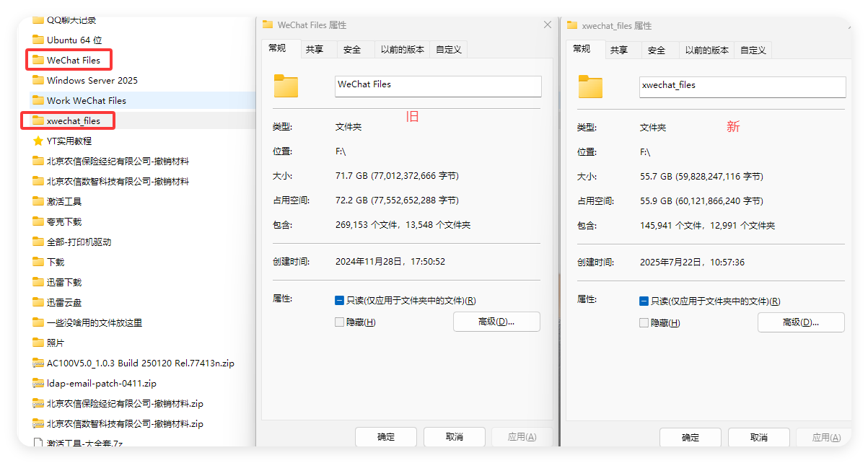Select the Windows Server 2025 folder name
This screenshot has width=868, height=463.
[92, 80]
